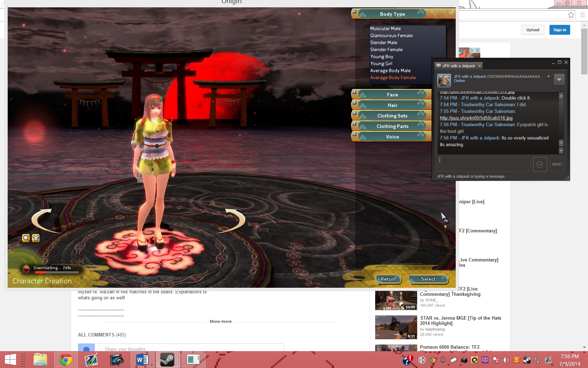This screenshot has height=368, width=588.
Task: Click the taskbar clock 7:56 PM
Action: click(569, 356)
